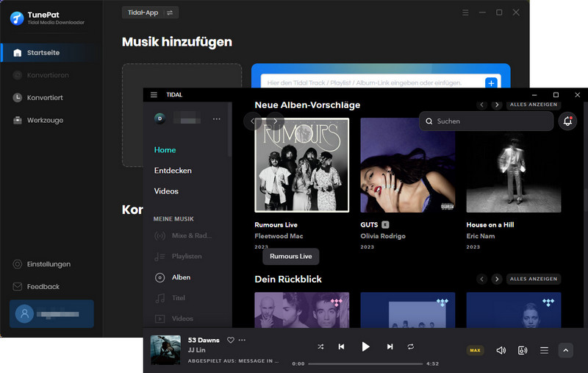588x373 pixels.
Task: Previous page of Neue Alben-Vorschläge
Action: [x=482, y=104]
